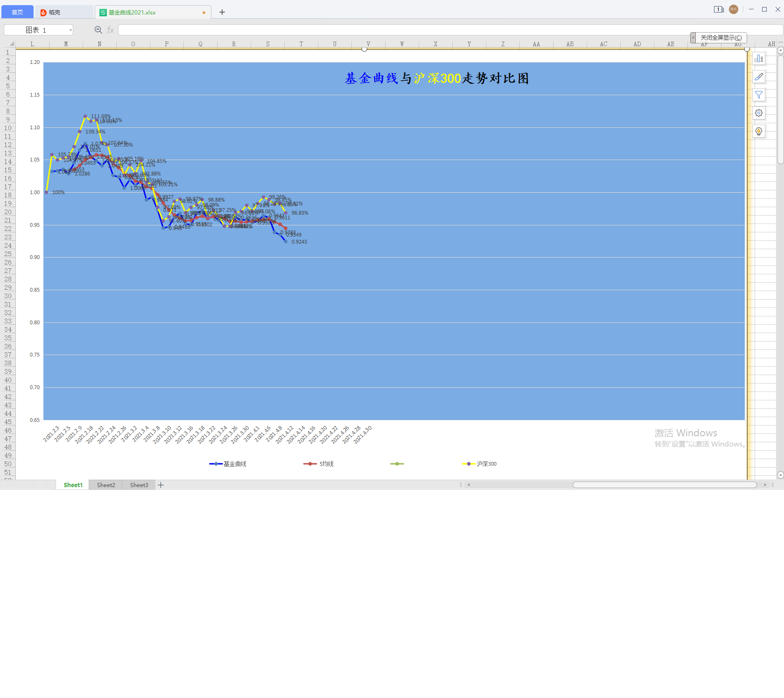Click chart title 基金曲线与沪深300走势对比图
Image resolution: width=784 pixels, height=698 pixels.
point(437,78)
